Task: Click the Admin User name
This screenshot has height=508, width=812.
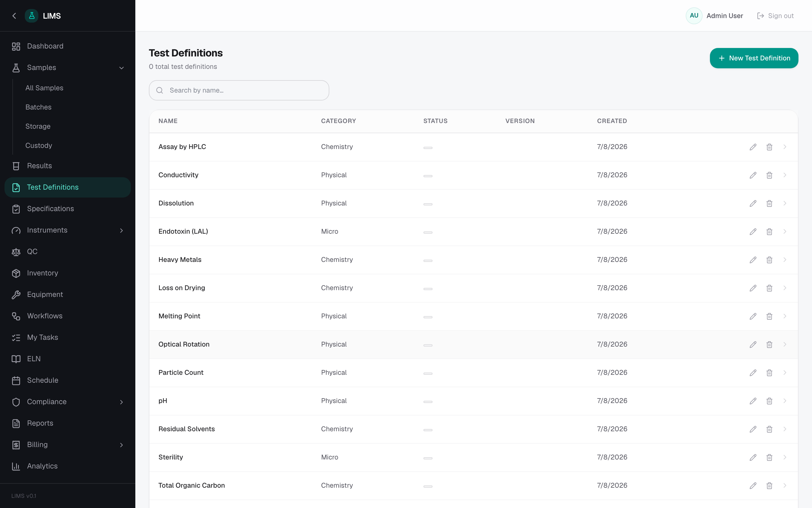Action: (725, 16)
